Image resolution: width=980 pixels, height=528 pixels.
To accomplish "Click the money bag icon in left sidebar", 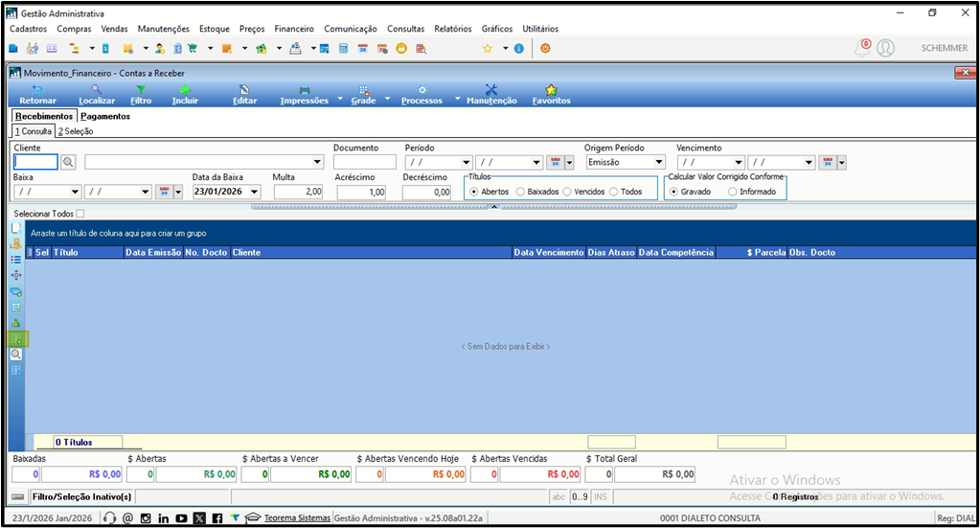I will point(16,323).
